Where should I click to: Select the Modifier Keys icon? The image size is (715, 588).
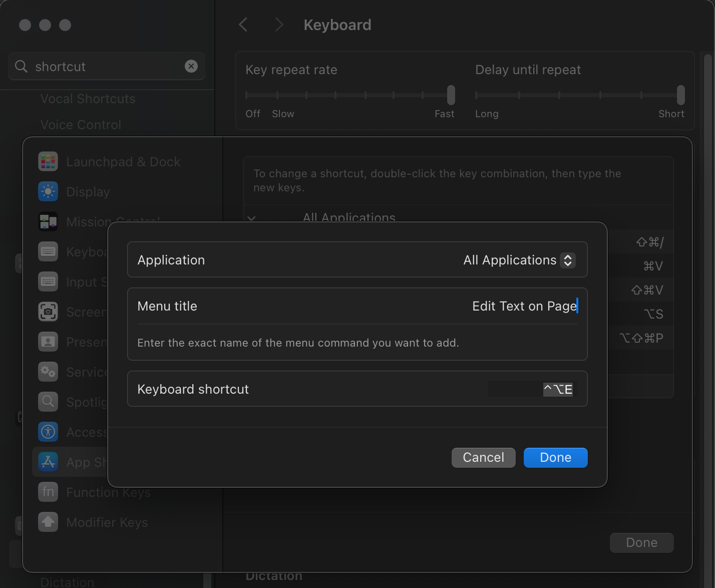click(48, 522)
